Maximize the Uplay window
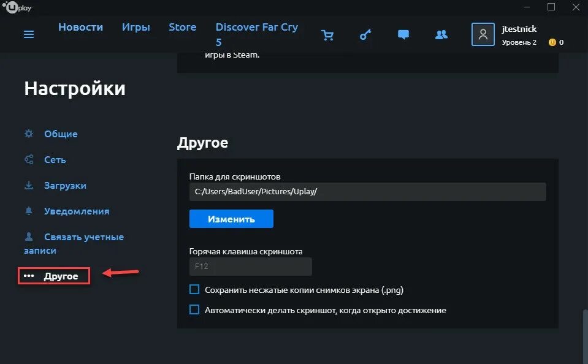The height and width of the screenshot is (364, 588). pyautogui.click(x=551, y=7)
